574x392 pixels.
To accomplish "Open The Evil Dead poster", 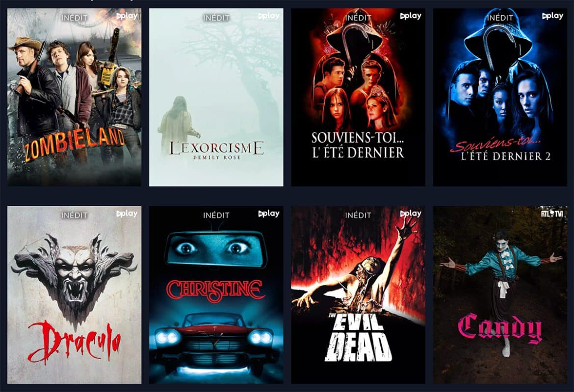I will pos(358,294).
